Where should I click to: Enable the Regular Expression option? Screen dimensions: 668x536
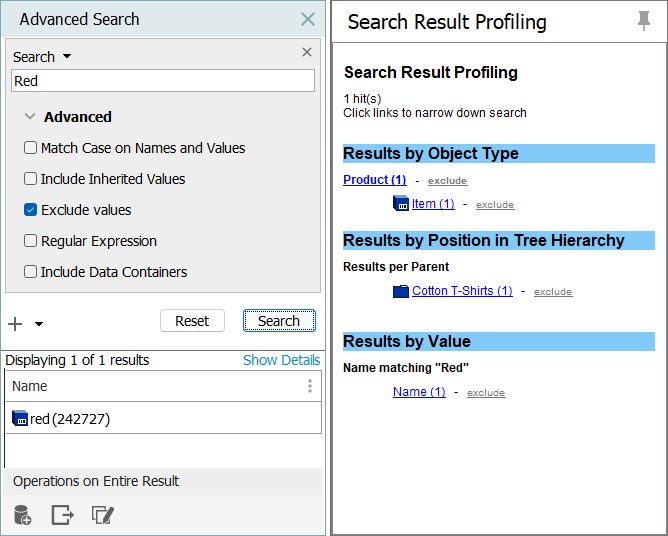(30, 241)
